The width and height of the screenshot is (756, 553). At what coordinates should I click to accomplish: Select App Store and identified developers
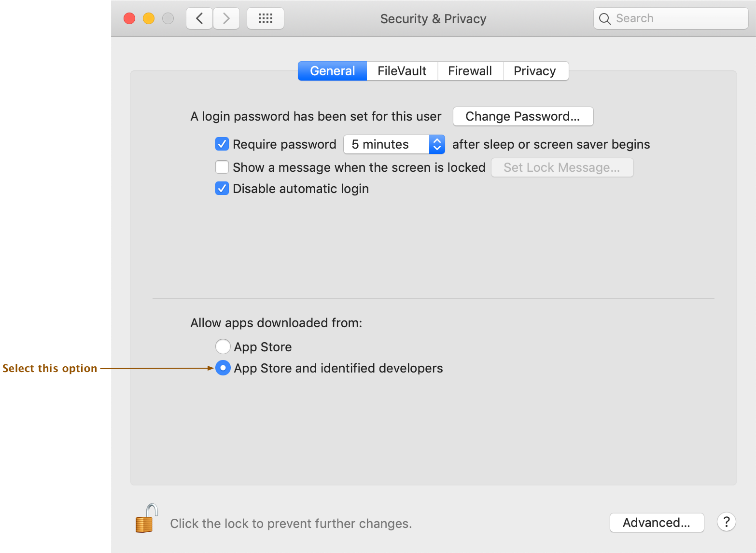[223, 368]
